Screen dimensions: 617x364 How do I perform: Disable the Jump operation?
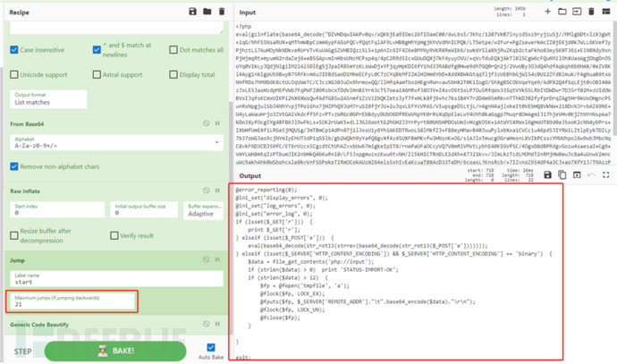click(x=207, y=259)
